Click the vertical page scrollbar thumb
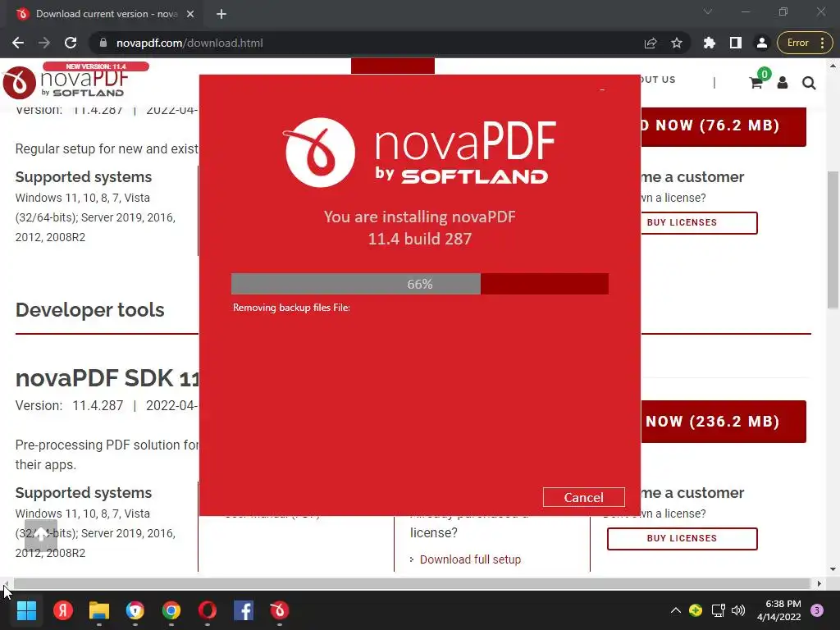 tap(833, 240)
